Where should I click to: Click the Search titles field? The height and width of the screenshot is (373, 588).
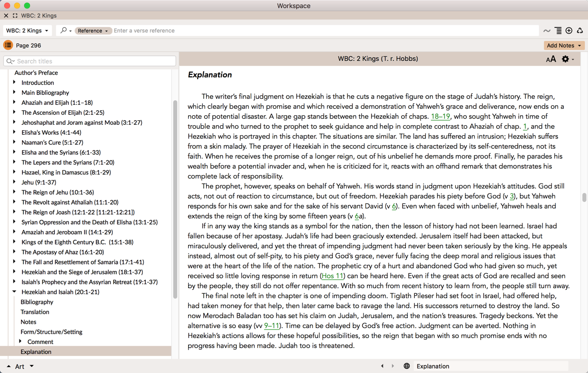coord(90,61)
